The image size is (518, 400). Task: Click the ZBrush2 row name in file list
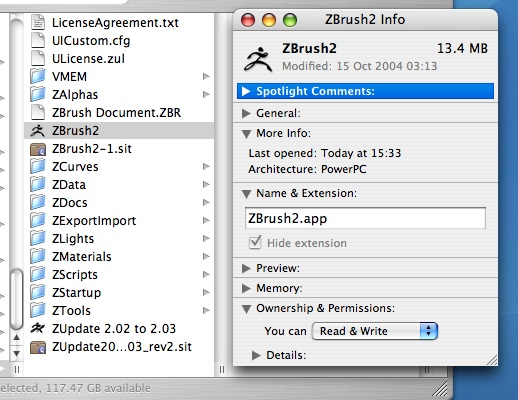(75, 131)
